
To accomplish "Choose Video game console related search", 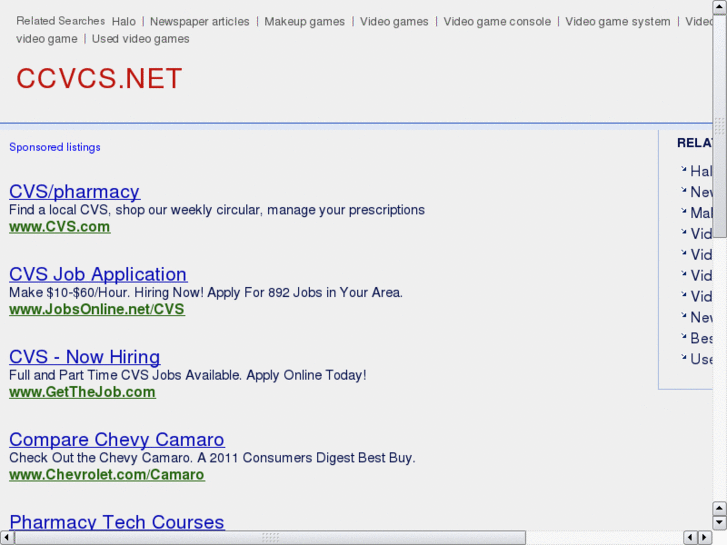I will tap(497, 21).
